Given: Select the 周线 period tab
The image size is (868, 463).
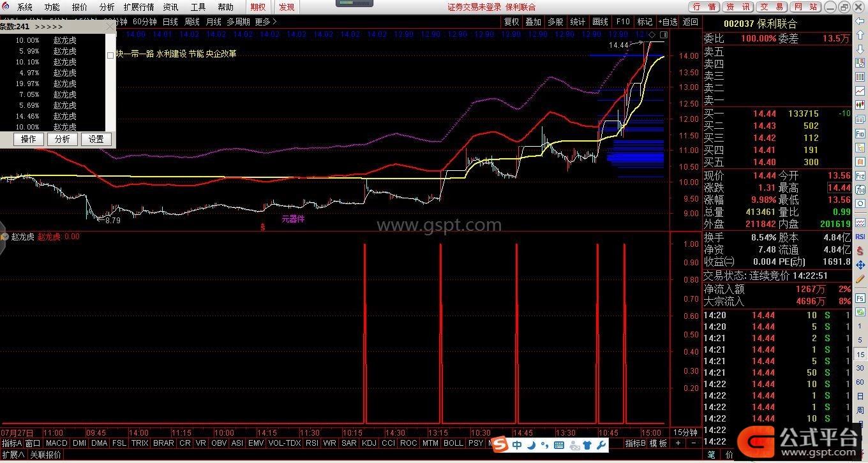Looking at the screenshot, I should point(192,22).
